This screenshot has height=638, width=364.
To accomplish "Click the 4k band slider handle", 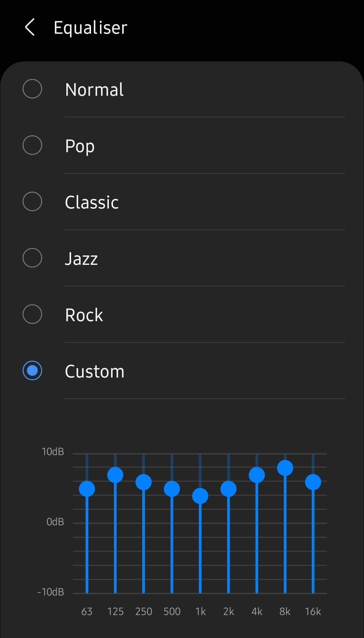I will pos(257,475).
